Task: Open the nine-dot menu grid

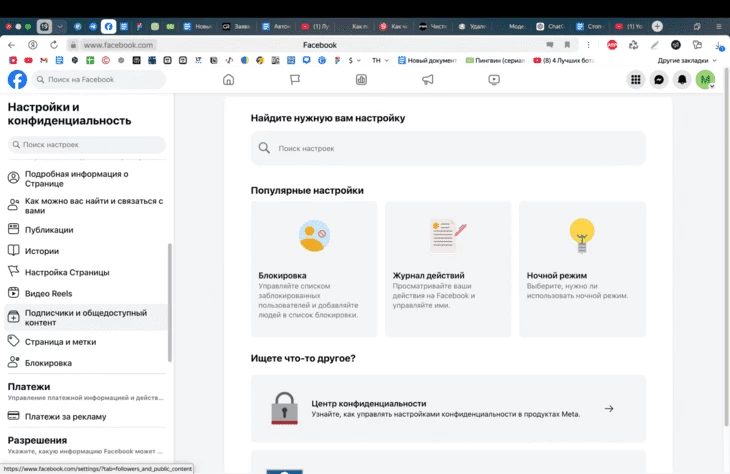Action: click(635, 80)
